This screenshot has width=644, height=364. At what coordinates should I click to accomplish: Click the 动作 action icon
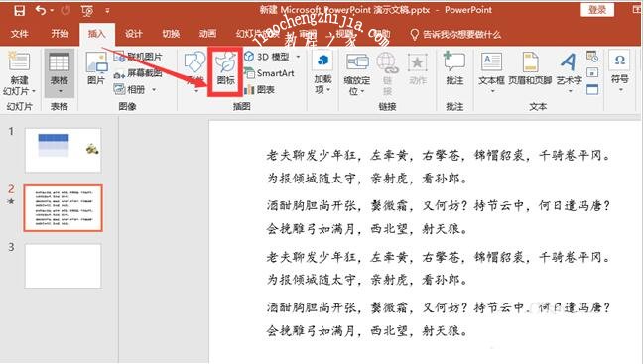418,68
